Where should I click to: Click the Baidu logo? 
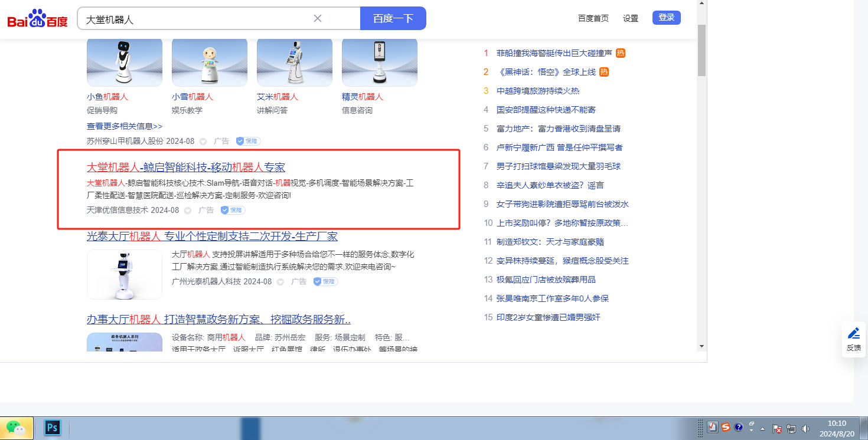pos(38,19)
